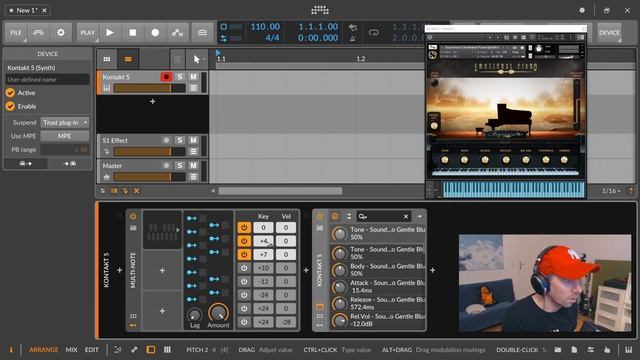The image size is (640, 360).
Task: Enable the +10 note power button
Action: [x=244, y=268]
